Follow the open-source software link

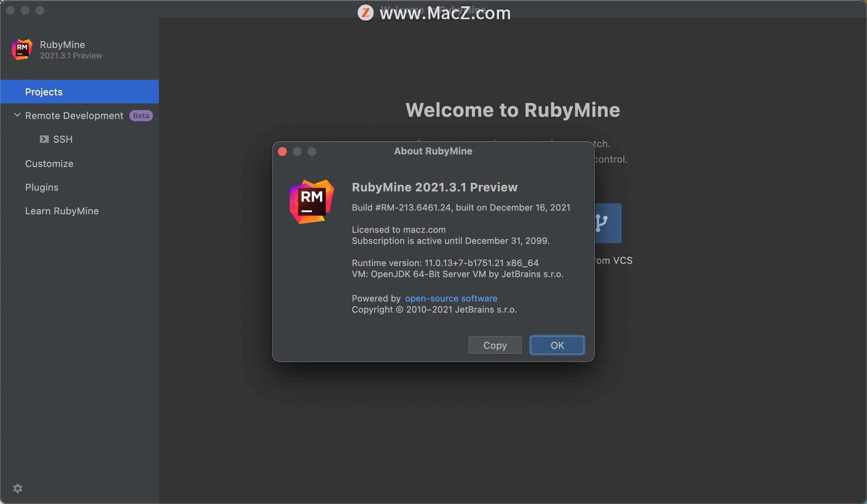tap(451, 298)
